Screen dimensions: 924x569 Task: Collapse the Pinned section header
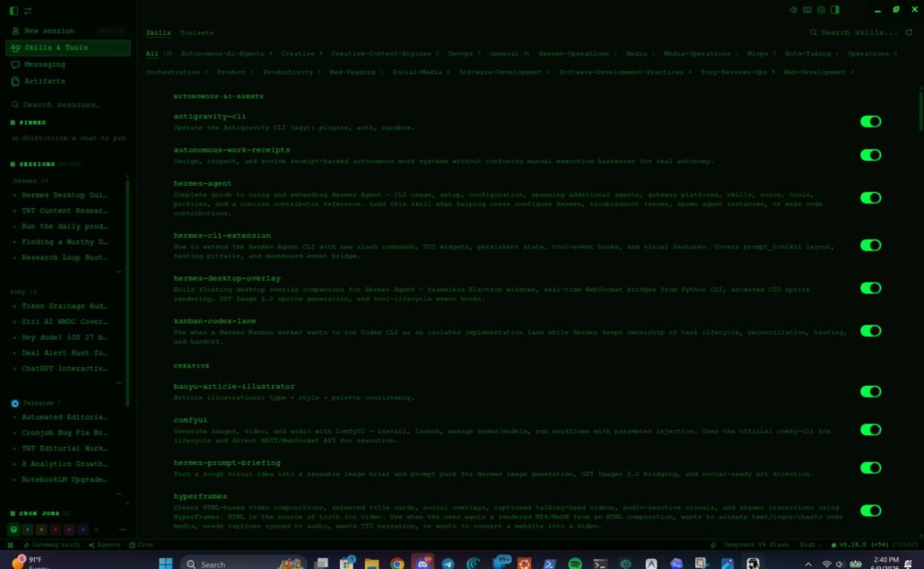point(29,123)
